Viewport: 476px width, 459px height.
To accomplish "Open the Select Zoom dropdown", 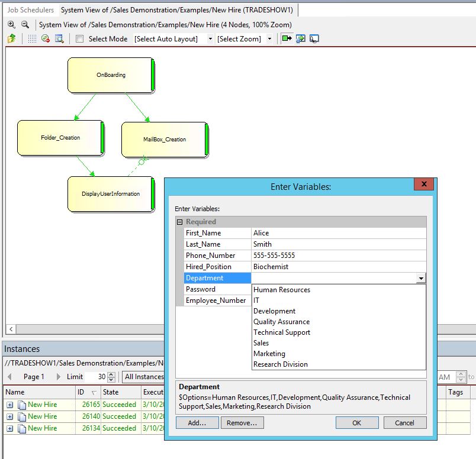I will click(x=244, y=39).
